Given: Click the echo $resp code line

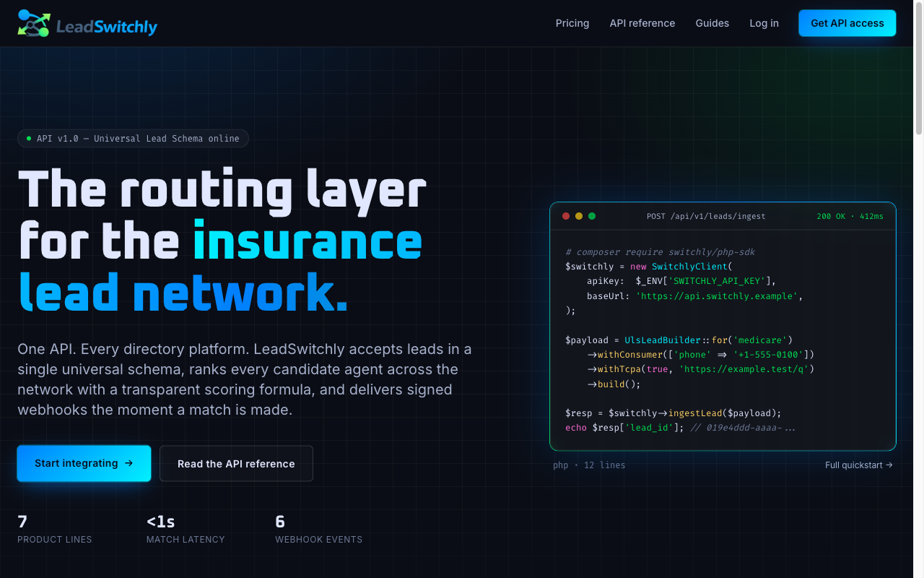Looking at the screenshot, I should [x=680, y=428].
